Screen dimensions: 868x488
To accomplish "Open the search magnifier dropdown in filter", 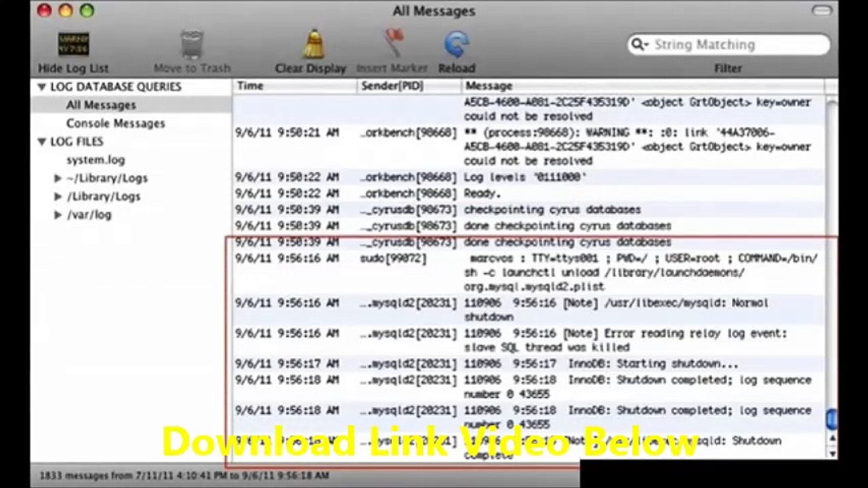I will point(640,45).
